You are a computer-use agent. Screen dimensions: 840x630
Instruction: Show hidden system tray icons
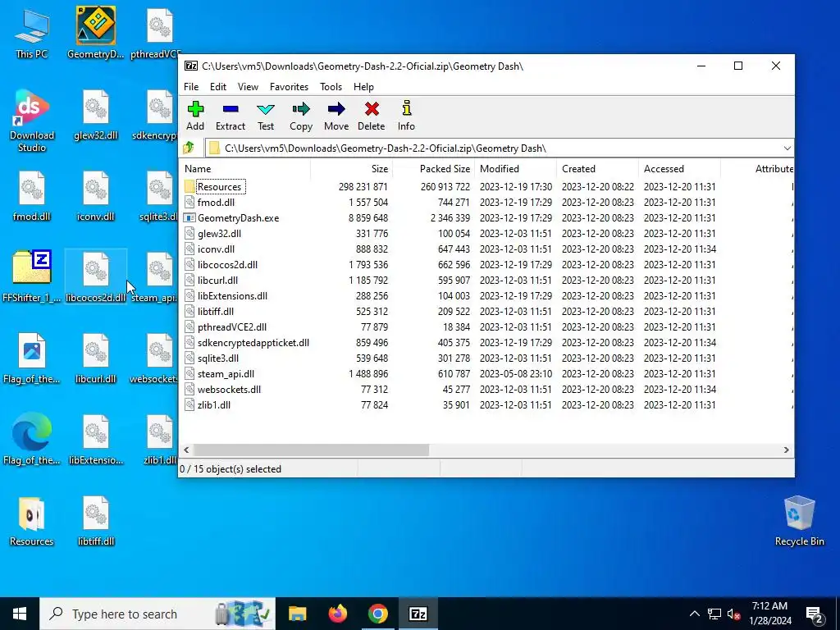(x=694, y=614)
